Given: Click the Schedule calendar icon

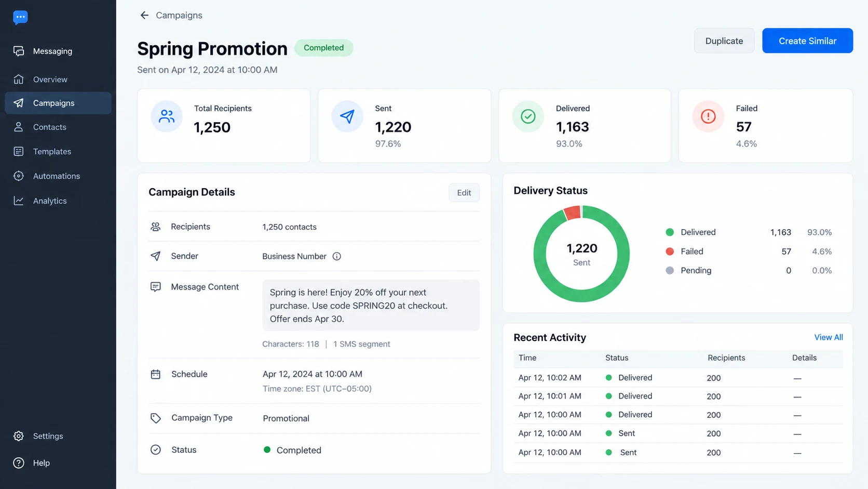Looking at the screenshot, I should [155, 374].
